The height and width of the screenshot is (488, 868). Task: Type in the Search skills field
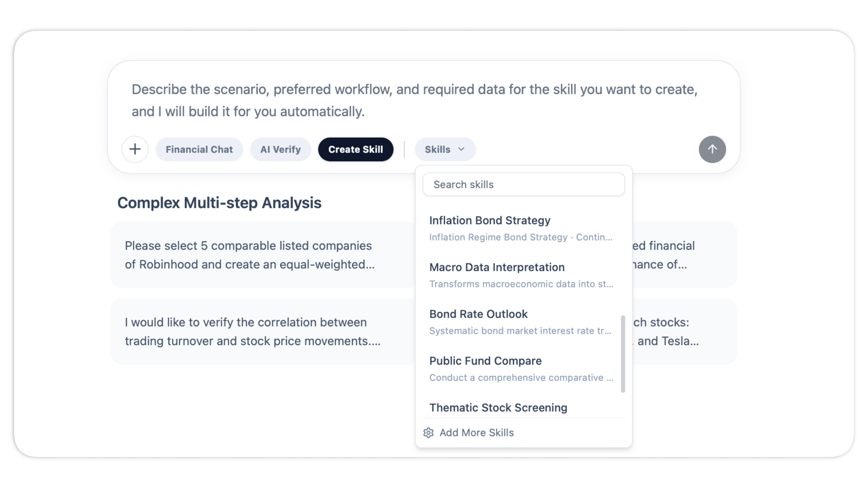[x=524, y=184]
